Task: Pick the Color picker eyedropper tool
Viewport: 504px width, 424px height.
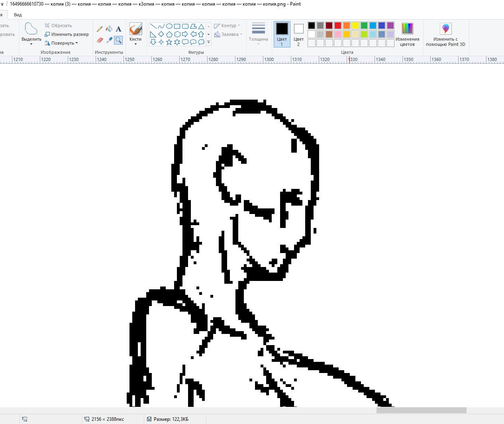Action: pyautogui.click(x=109, y=40)
